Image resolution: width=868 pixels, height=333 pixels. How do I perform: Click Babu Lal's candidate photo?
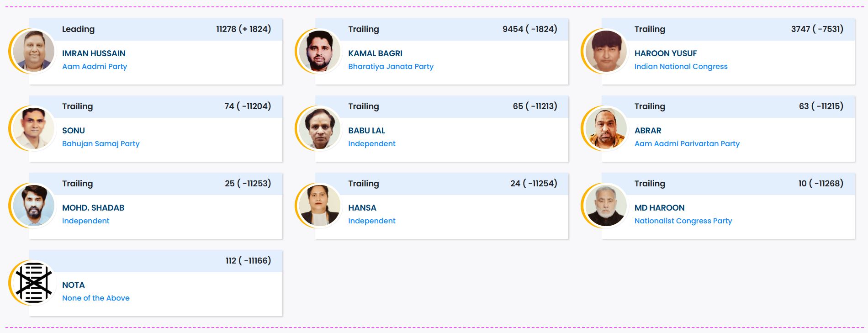click(320, 128)
